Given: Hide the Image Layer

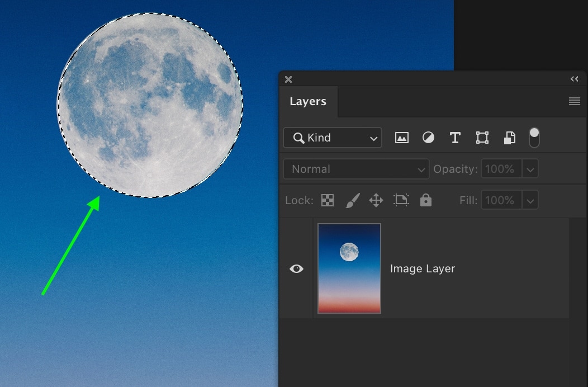Looking at the screenshot, I should point(296,269).
